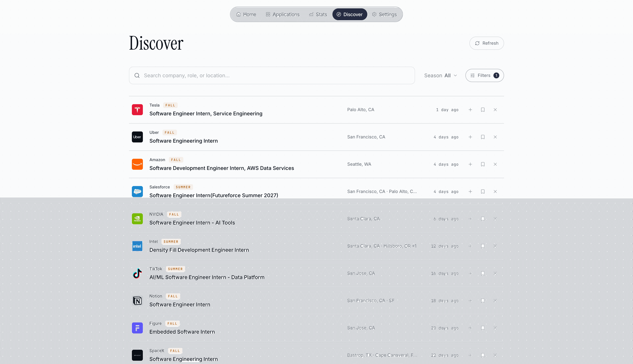Image resolution: width=633 pixels, height=364 pixels.
Task: Bookmark the Figure internship
Action: (x=483, y=328)
